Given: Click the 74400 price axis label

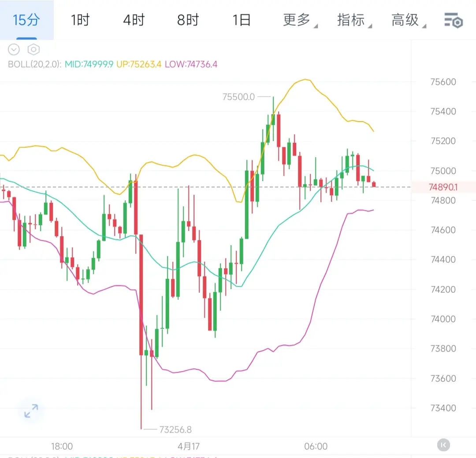Looking at the screenshot, I should 443,259.
